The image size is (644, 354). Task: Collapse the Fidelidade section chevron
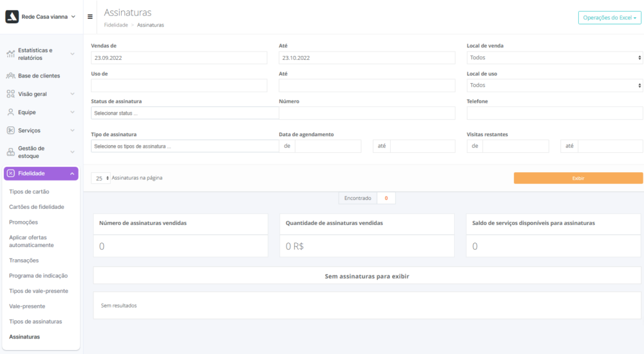coord(72,173)
